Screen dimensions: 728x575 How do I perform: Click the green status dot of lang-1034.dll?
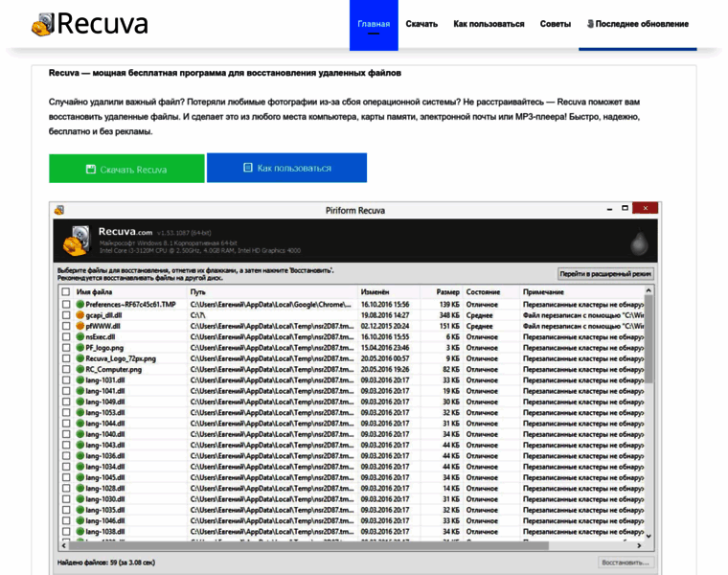pos(80,467)
